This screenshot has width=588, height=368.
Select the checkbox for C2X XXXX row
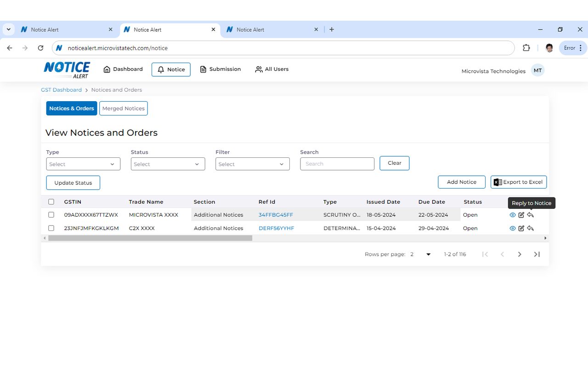coord(51,228)
